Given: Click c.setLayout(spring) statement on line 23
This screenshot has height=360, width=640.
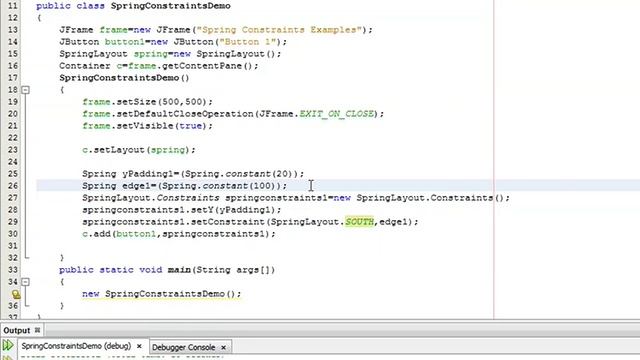Looking at the screenshot, I should point(139,150).
